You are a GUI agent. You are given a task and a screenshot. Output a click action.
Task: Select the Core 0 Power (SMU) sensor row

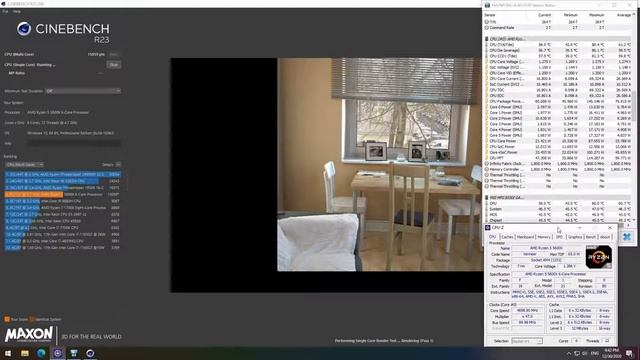point(558,107)
